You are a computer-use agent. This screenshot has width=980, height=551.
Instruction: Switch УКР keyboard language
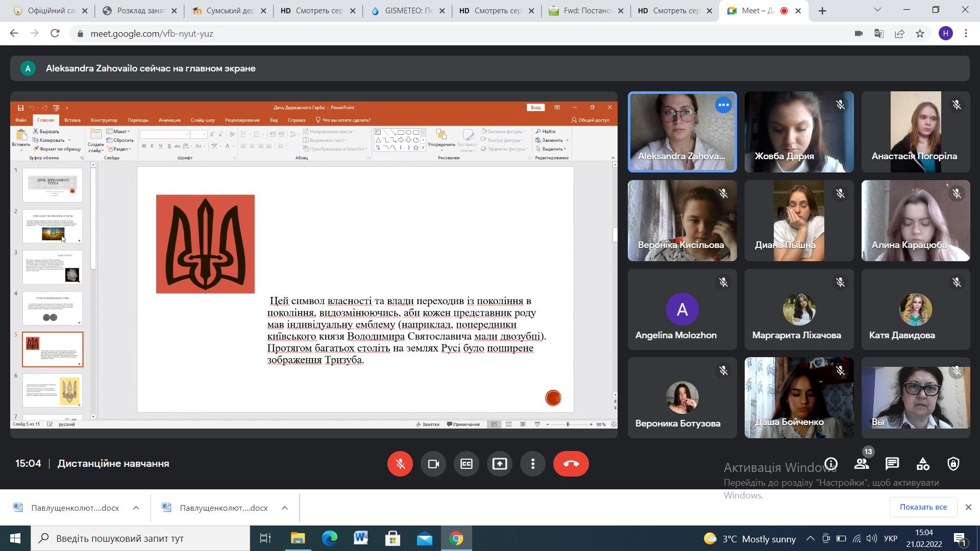click(x=891, y=539)
